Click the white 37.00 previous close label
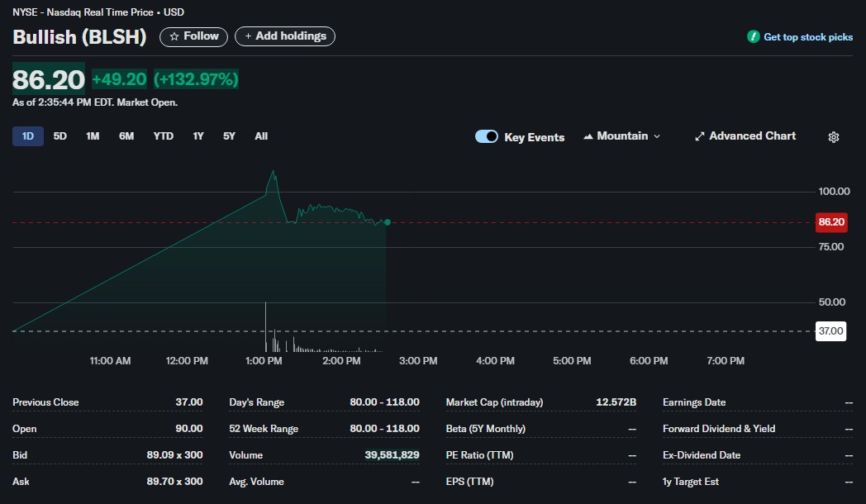 click(x=830, y=331)
